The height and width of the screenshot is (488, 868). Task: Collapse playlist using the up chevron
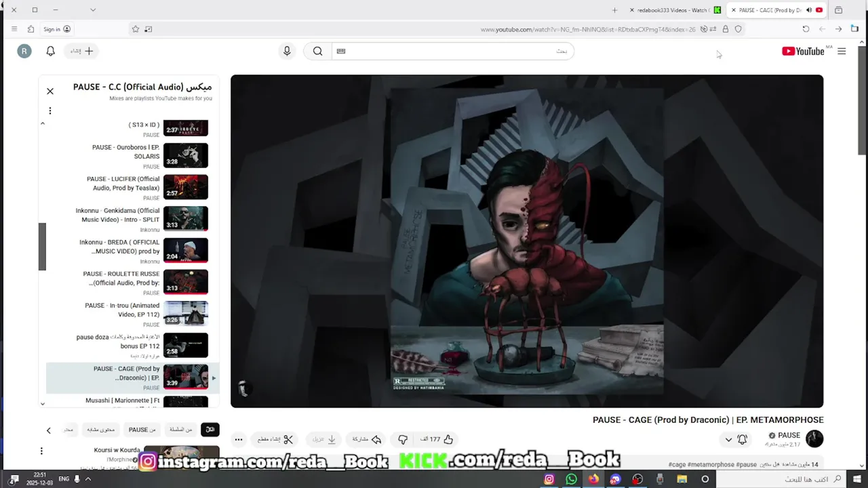click(x=43, y=123)
